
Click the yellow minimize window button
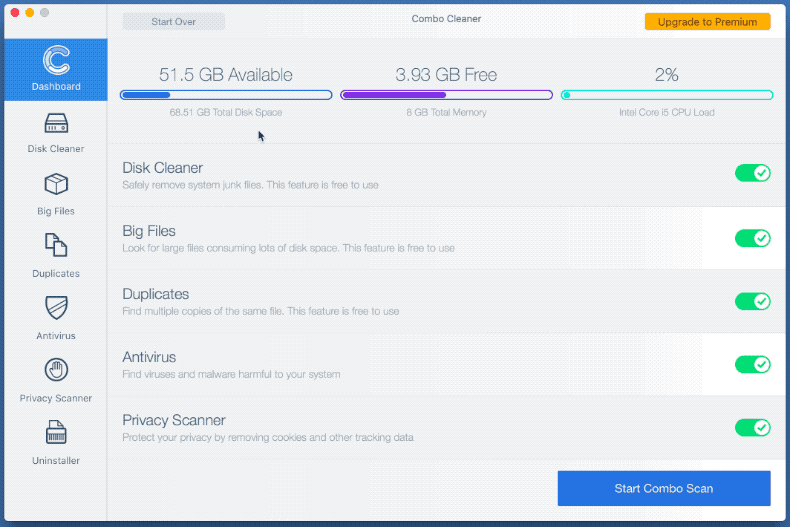click(x=30, y=13)
